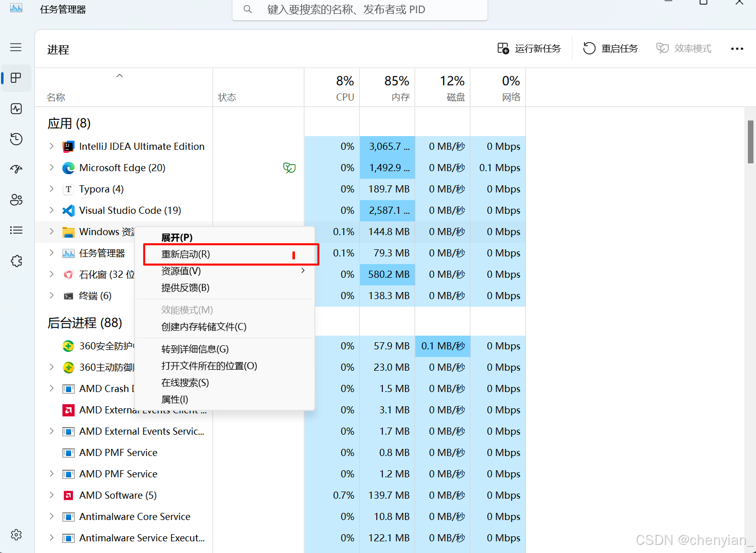Sort by the 网络 column header
This screenshot has height=553, width=756.
point(498,88)
